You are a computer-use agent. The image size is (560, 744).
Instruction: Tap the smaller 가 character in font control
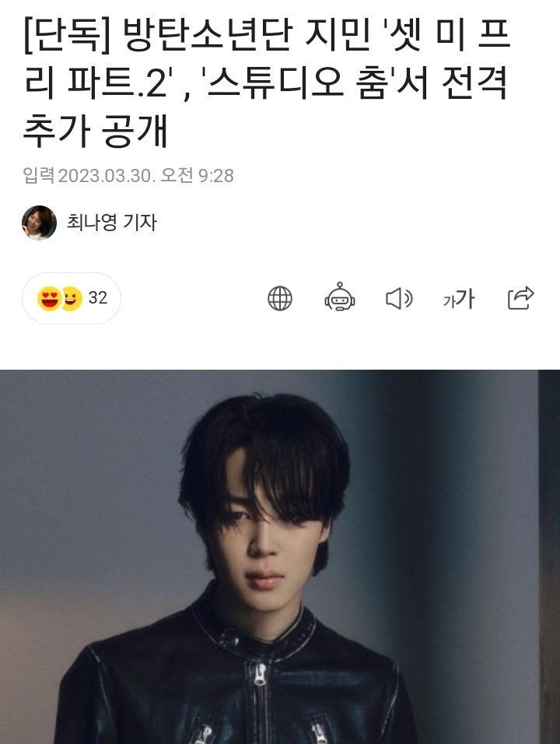(x=448, y=301)
